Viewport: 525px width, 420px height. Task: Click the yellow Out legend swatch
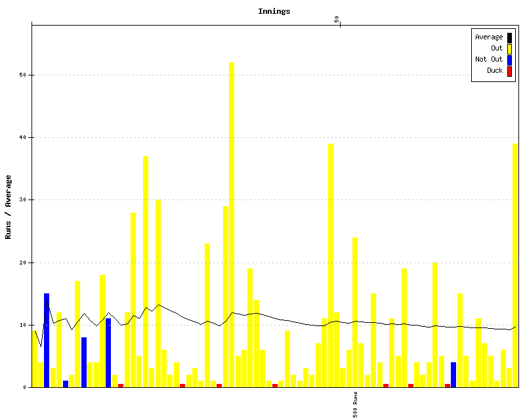click(x=509, y=49)
